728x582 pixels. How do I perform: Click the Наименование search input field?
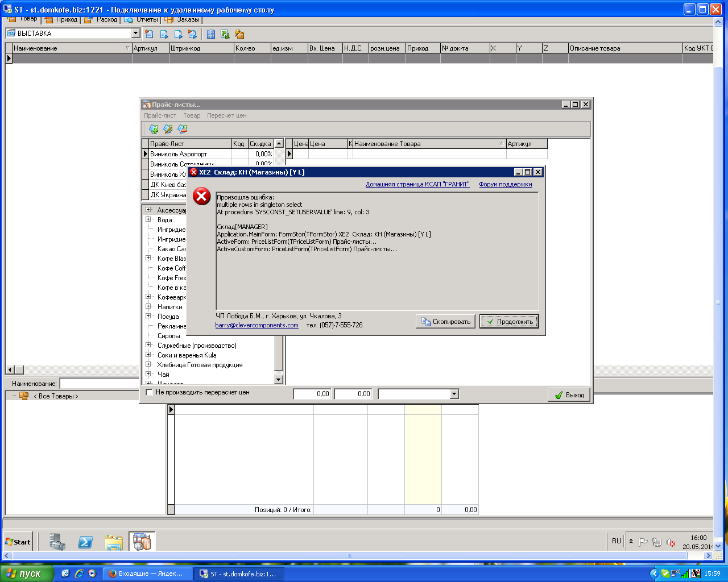100,384
